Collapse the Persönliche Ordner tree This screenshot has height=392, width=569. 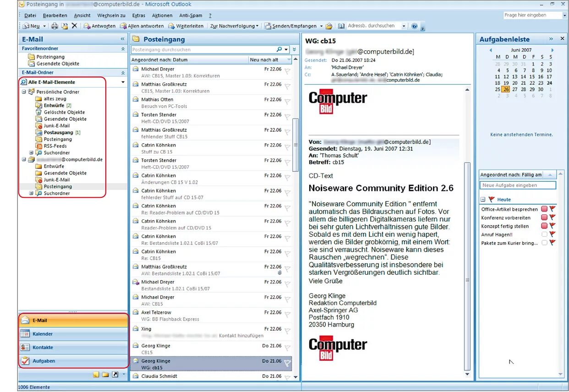click(24, 92)
